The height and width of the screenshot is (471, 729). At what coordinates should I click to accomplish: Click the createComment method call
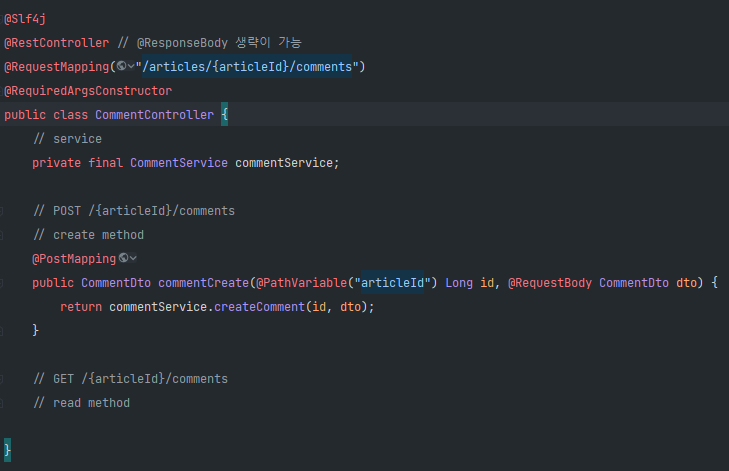[259, 307]
